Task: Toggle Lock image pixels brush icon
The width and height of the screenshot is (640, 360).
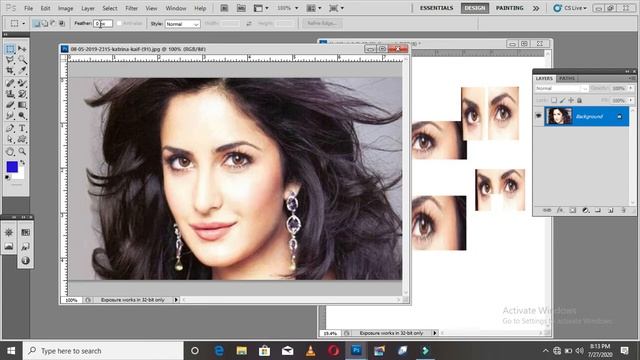Action: (x=562, y=100)
